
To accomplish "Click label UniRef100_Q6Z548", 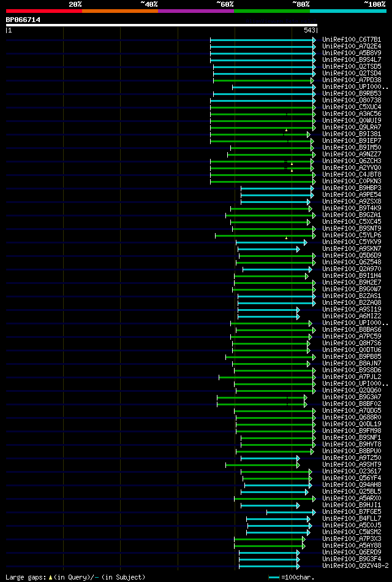I will click(x=352, y=262).
